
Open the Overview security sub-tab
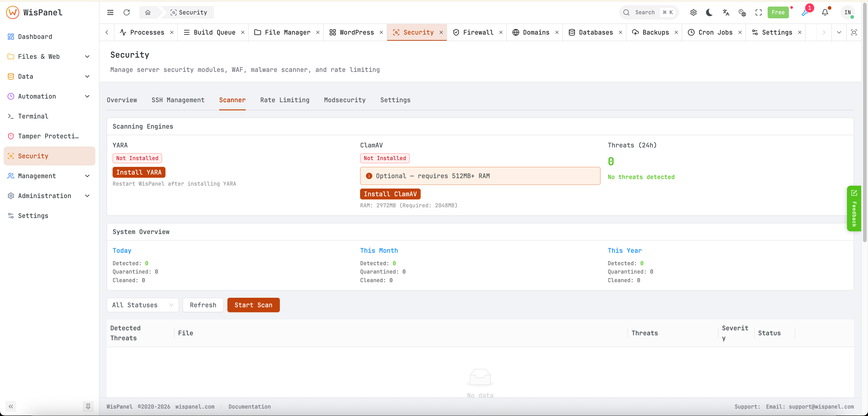pos(122,100)
